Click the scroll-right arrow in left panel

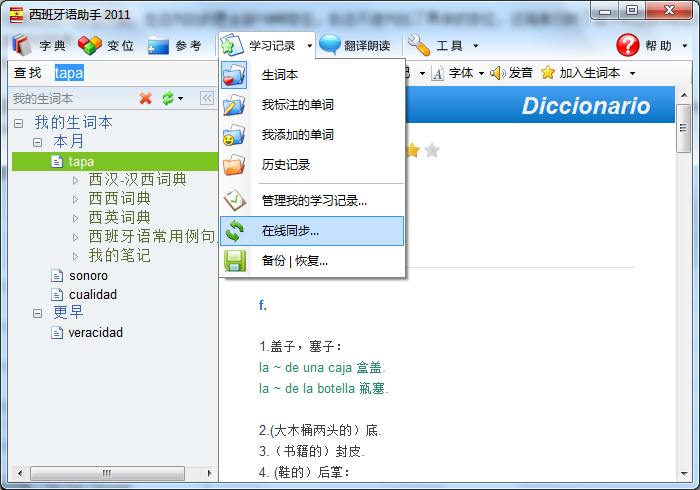click(x=209, y=473)
